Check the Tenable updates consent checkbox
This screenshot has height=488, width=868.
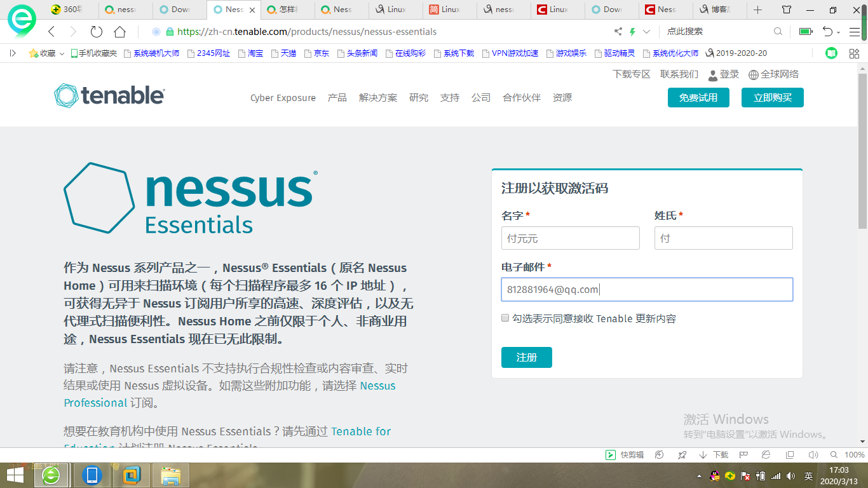506,318
